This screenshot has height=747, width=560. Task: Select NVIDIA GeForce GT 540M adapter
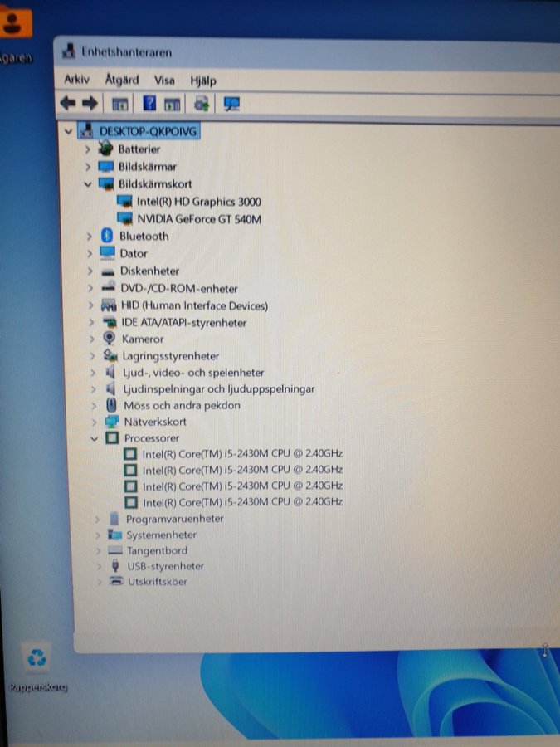pos(199,219)
